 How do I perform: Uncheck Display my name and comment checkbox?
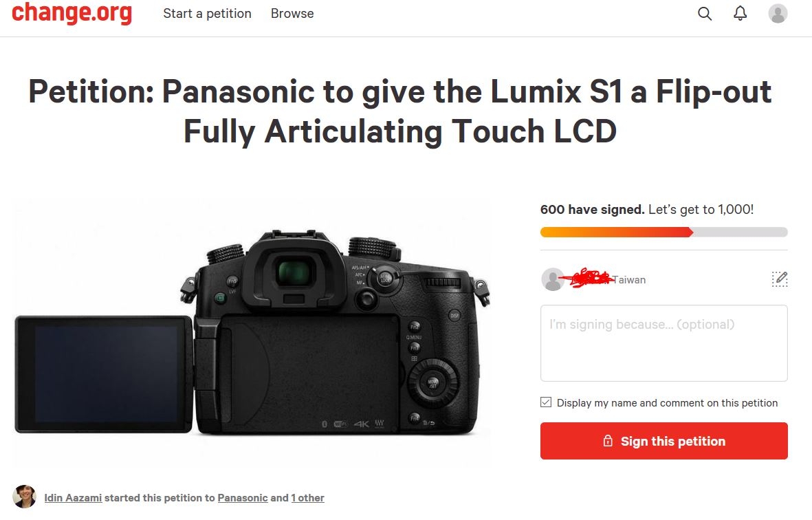click(x=546, y=402)
